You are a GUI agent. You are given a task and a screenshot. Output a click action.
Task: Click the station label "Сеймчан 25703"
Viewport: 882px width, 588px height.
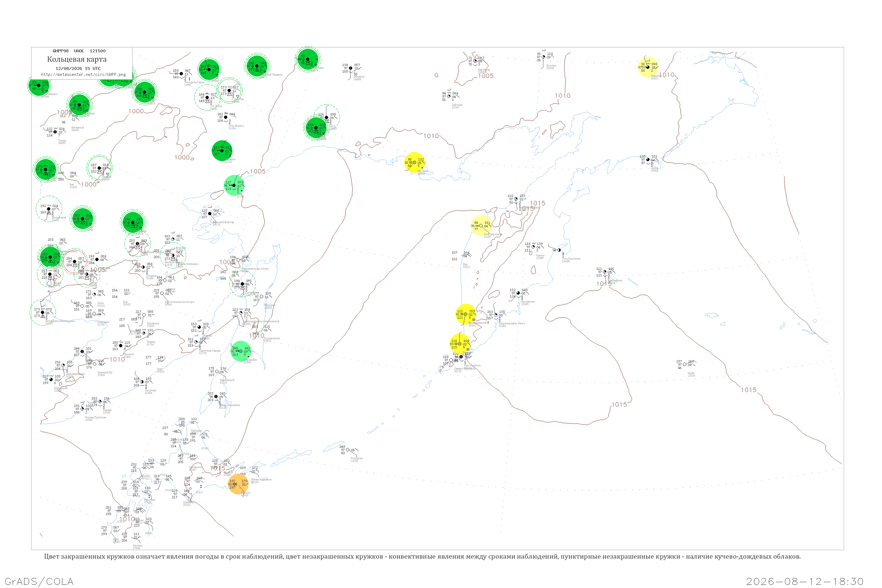pos(457,106)
